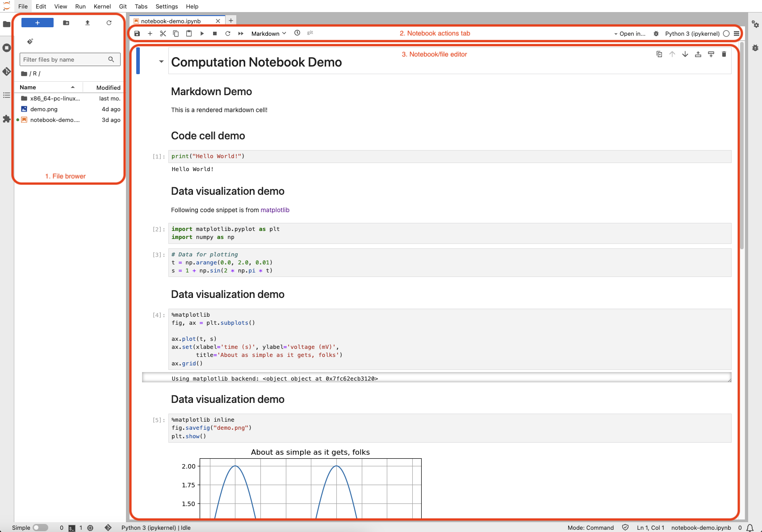762x532 pixels.
Task: Open the Tabs menu
Action: (141, 6)
